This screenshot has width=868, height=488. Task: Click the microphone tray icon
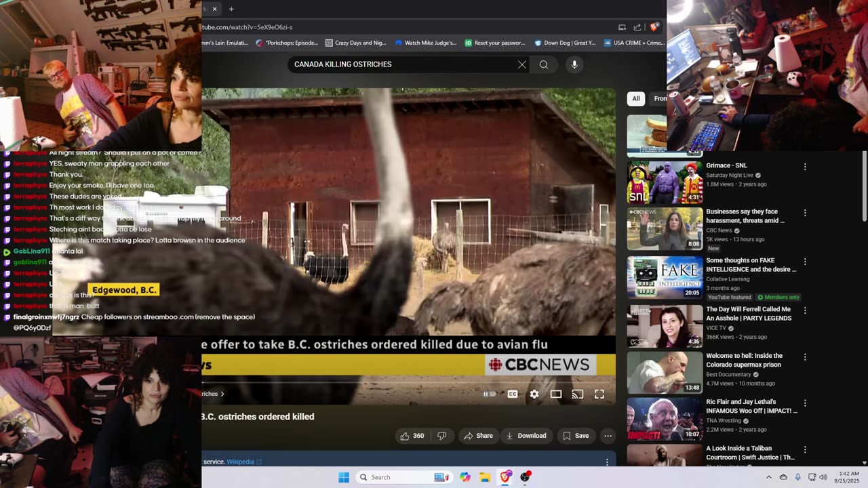point(797,477)
